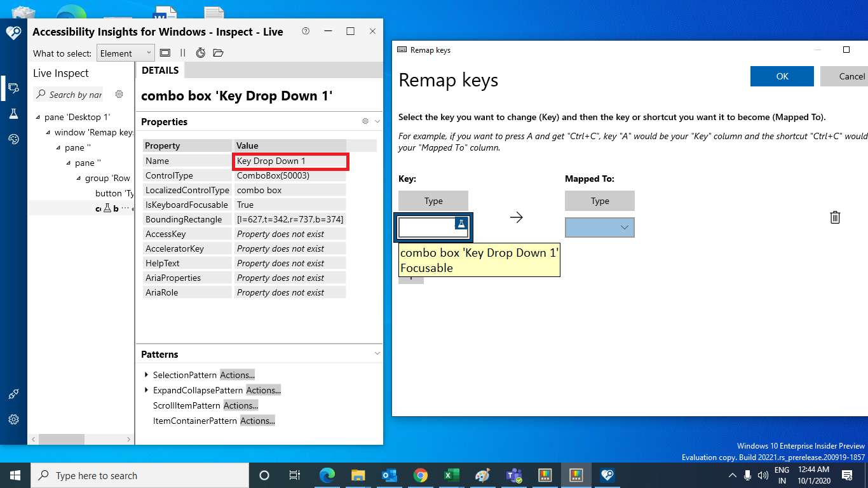Pause live inspection with the pause icon
The width and height of the screenshot is (868, 488).
click(183, 53)
